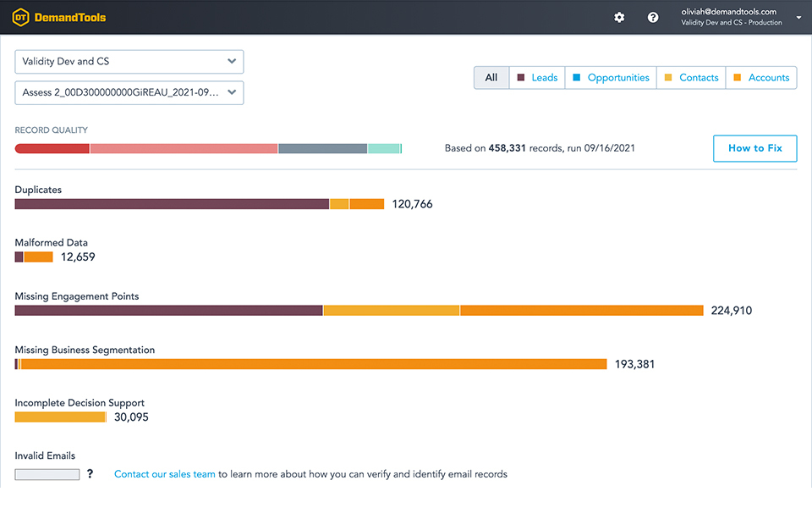Expand the user account menu arrow
The height and width of the screenshot is (508, 812).
pyautogui.click(x=798, y=17)
